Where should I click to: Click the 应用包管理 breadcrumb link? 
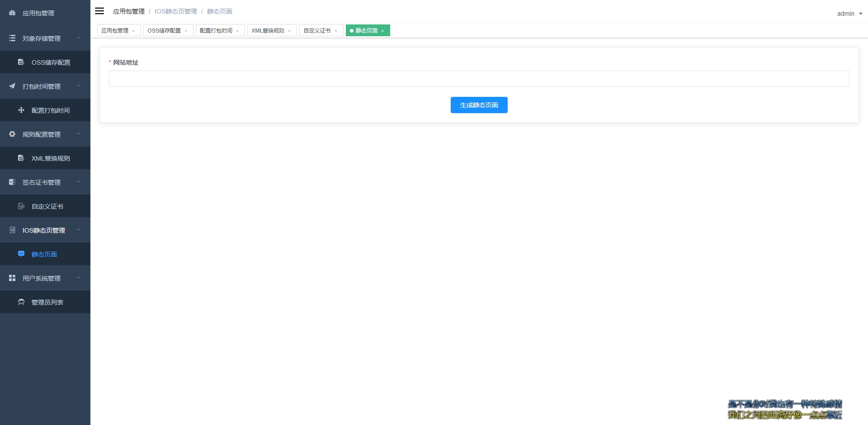pos(129,11)
